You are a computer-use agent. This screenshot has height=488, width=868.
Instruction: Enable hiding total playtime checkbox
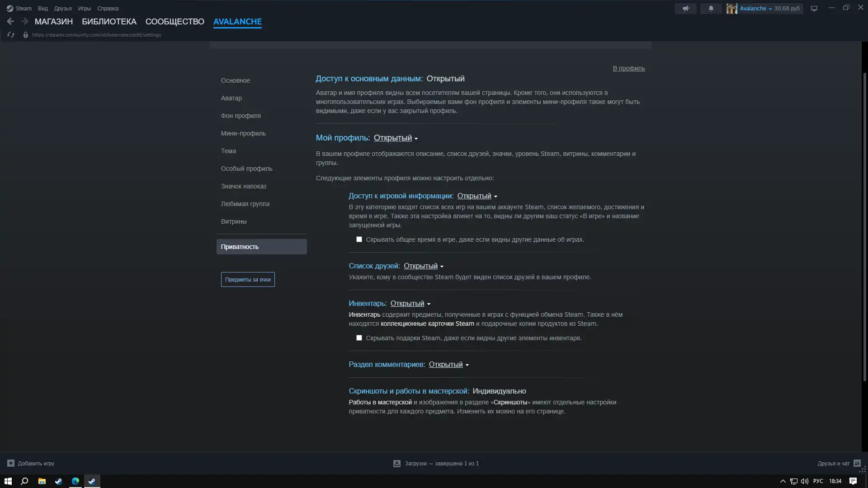tap(359, 239)
